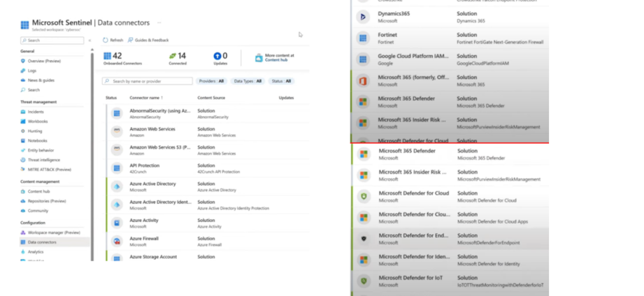Click the Microsoft Sentinel logo icon
Viewport: 644px width, 296px height.
(x=24, y=24)
